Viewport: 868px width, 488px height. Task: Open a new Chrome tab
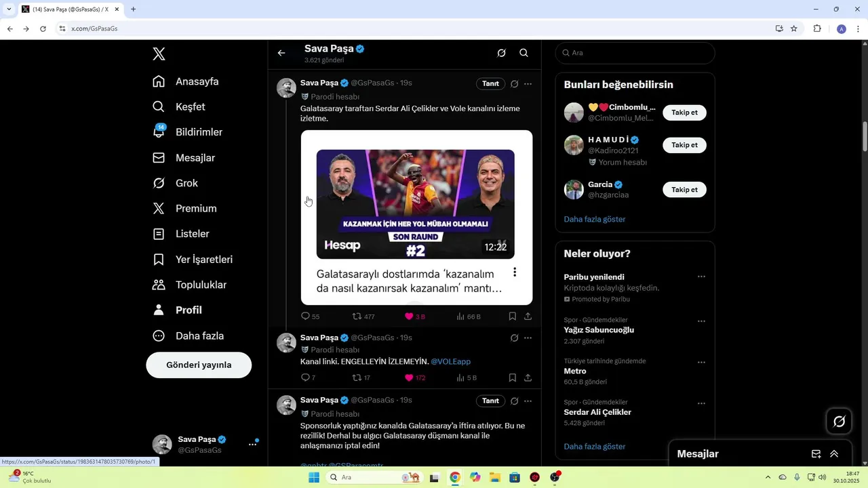tap(133, 9)
